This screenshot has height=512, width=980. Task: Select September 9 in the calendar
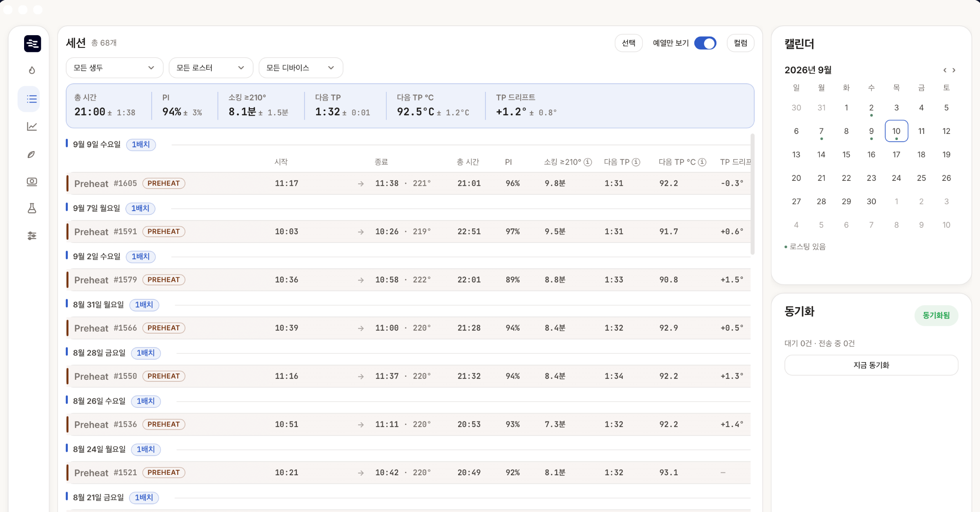871,131
